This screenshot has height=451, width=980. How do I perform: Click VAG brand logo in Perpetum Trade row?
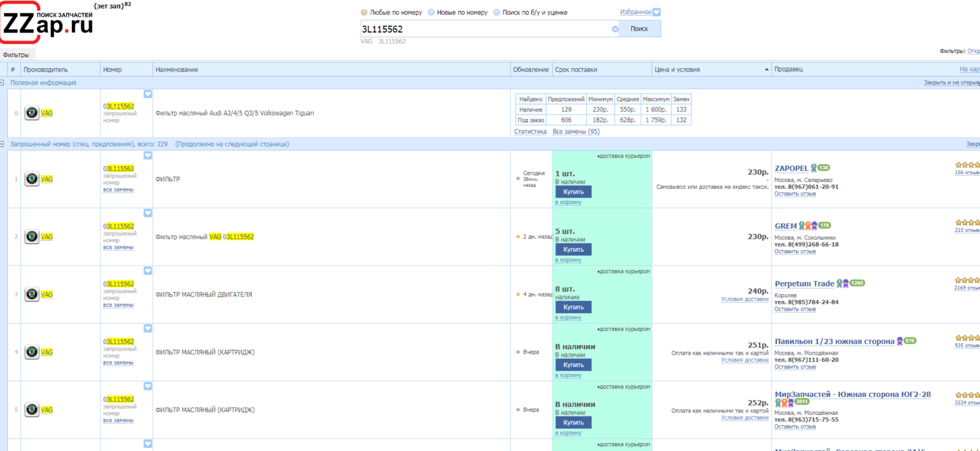coord(32,294)
